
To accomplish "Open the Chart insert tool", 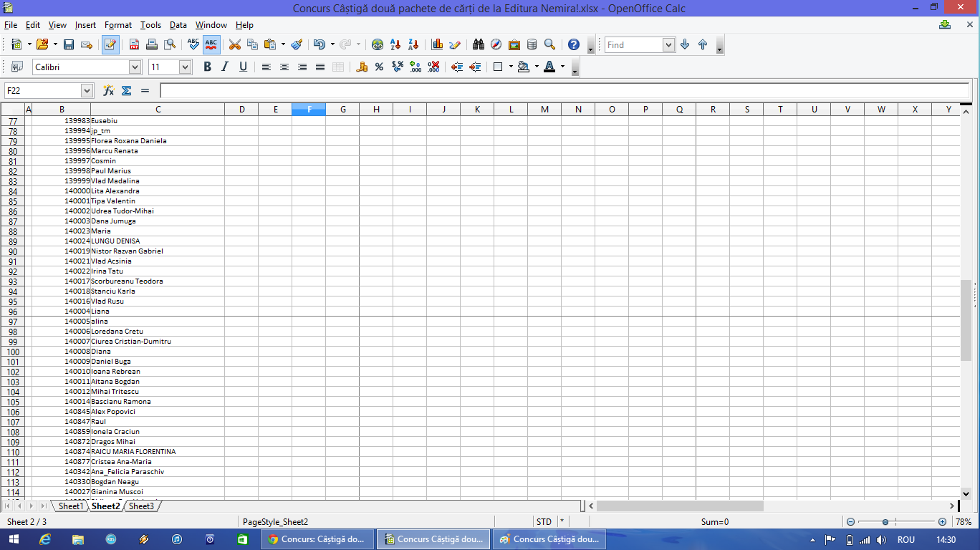I will pos(437,44).
